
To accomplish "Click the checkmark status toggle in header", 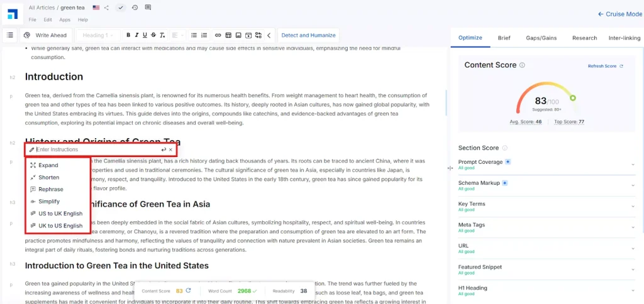I will point(121,8).
